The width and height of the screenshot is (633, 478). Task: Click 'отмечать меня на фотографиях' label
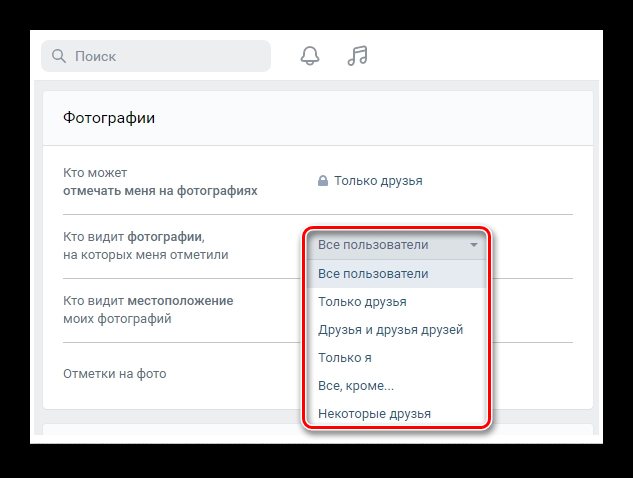tap(160, 191)
